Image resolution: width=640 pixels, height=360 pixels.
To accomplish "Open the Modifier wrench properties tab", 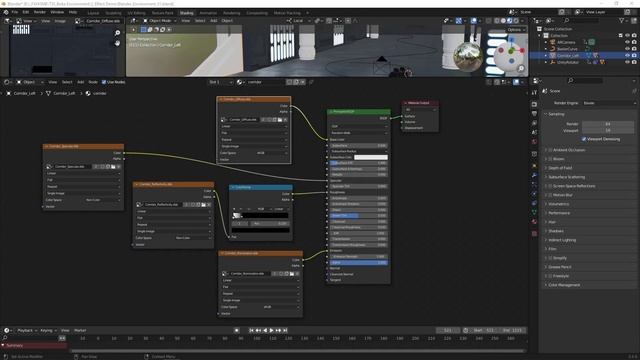I will click(534, 175).
